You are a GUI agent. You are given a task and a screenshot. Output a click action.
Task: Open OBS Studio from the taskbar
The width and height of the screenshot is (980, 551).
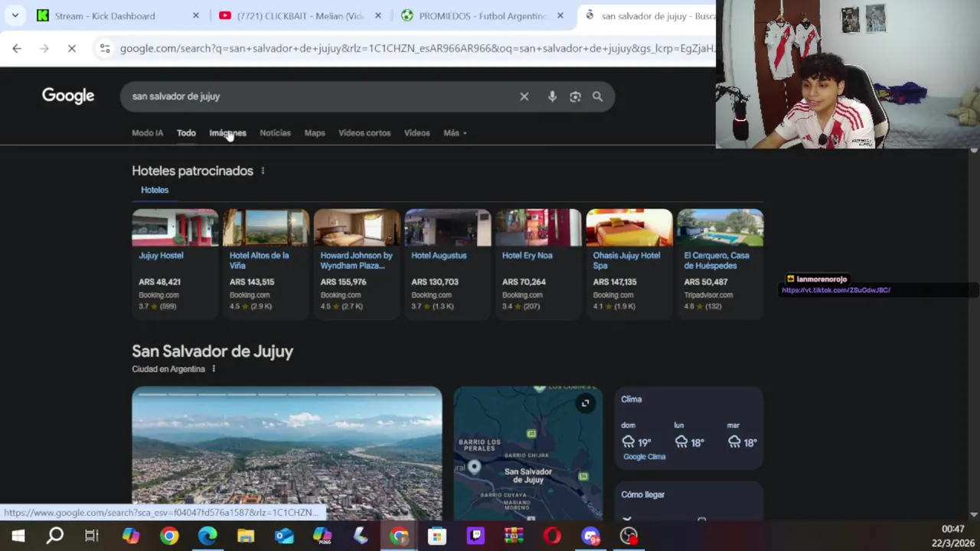(x=629, y=536)
